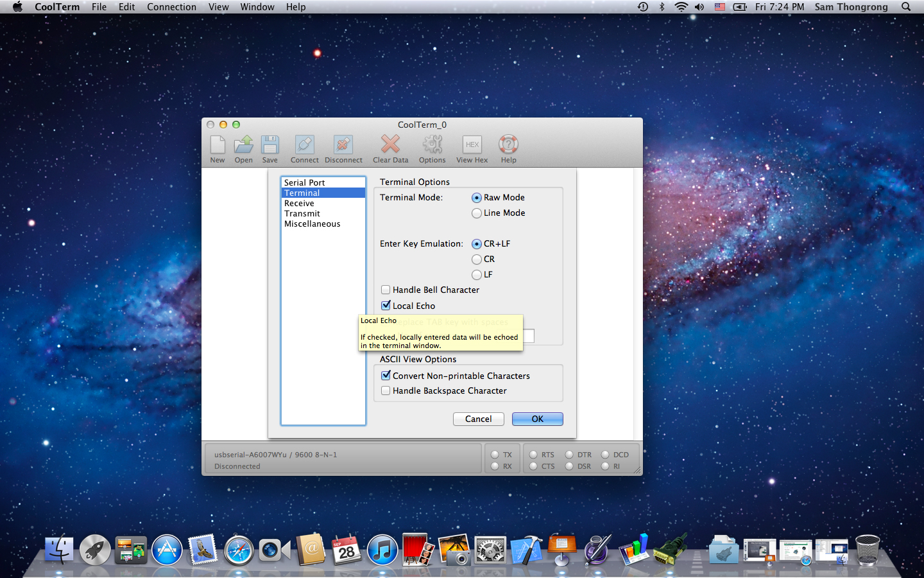Toggle View Hex in the toolbar
Image resolution: width=924 pixels, height=578 pixels.
(x=472, y=144)
